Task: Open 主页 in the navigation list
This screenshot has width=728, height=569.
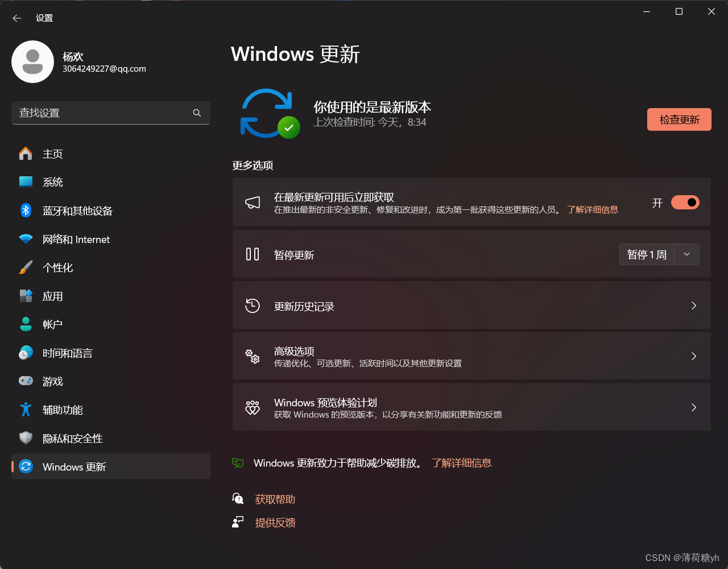Action: [111, 154]
